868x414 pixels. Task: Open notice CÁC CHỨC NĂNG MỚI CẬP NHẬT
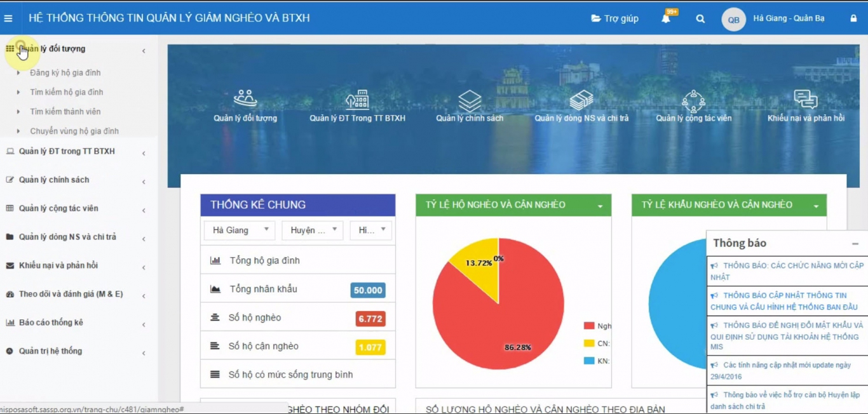point(787,271)
